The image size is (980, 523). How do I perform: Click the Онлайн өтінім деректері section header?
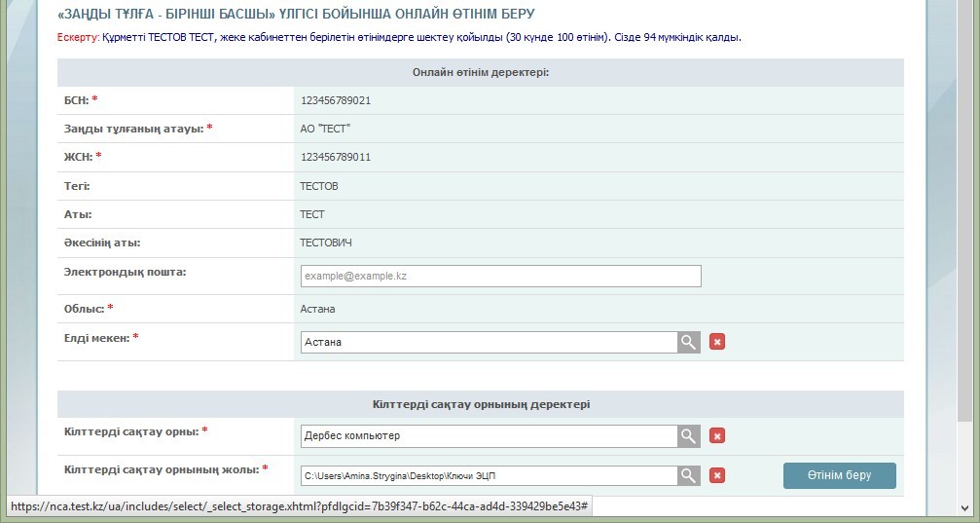(480, 72)
